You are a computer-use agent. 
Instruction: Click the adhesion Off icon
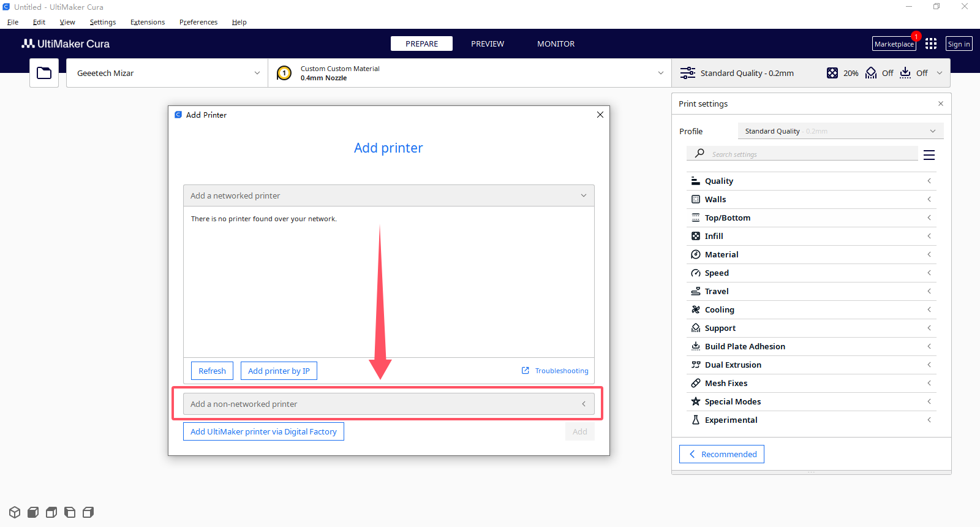point(905,73)
